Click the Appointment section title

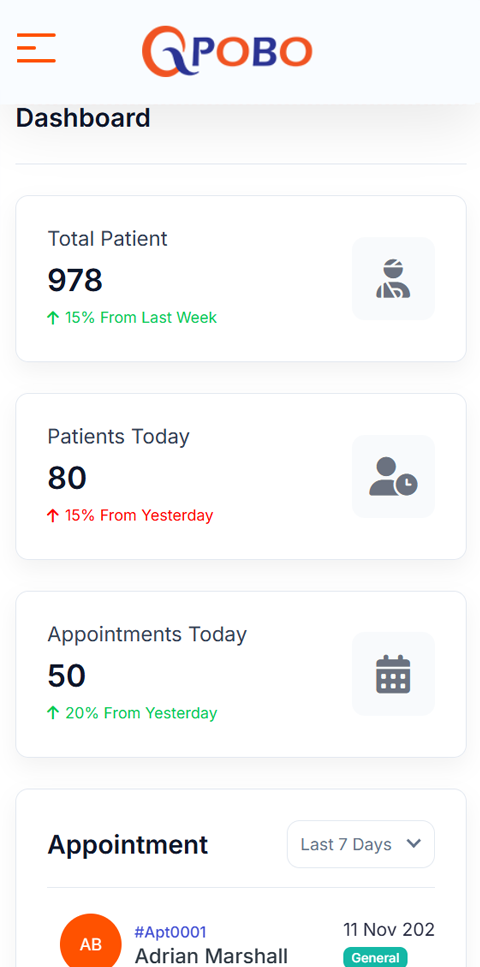point(128,844)
